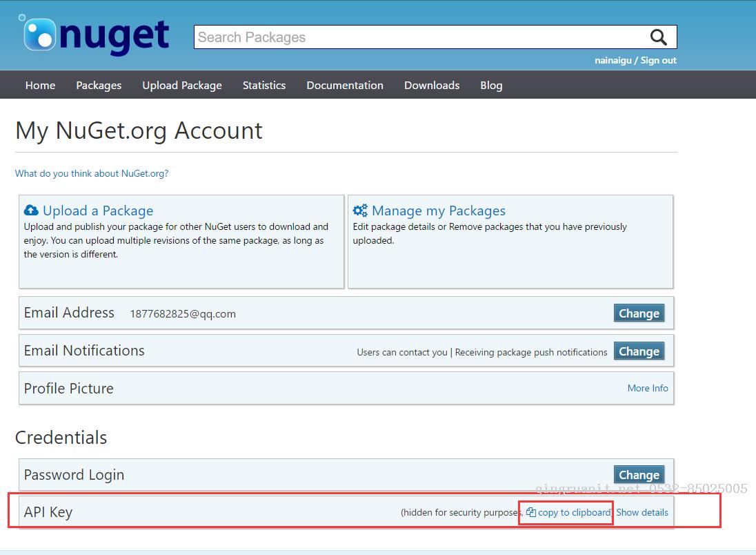
Task: Click the Manage my Packages gears icon
Action: 360,211
